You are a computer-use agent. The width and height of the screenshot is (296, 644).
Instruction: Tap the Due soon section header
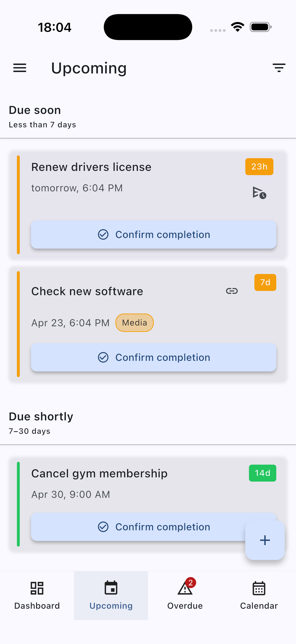pyautogui.click(x=35, y=110)
